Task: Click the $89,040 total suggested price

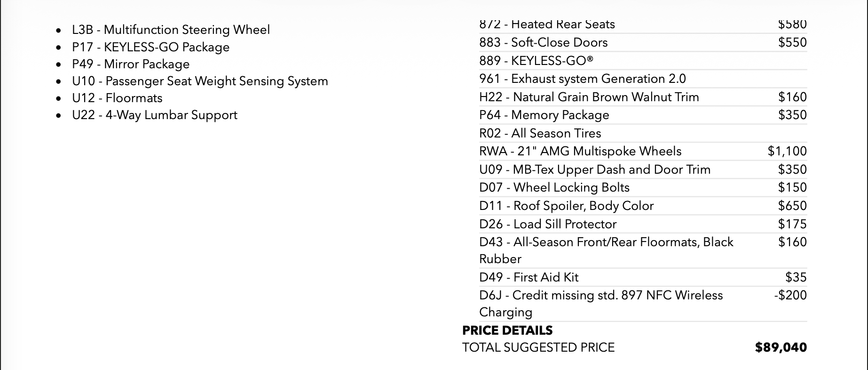Action: coord(781,347)
